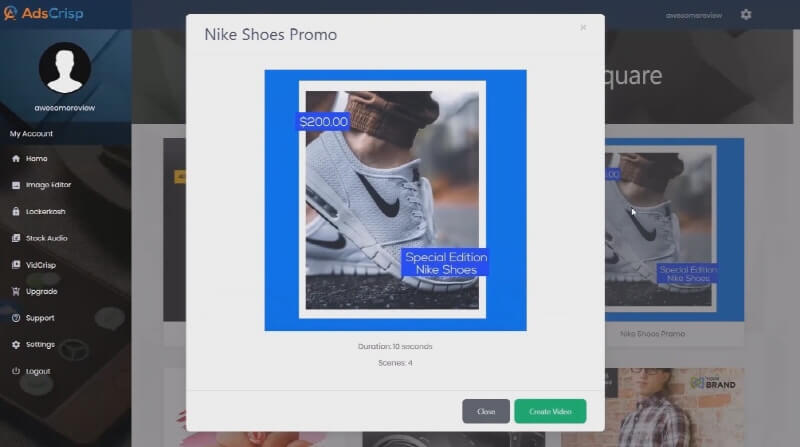Click the green Create Video button
Image resolution: width=800 pixels, height=447 pixels.
550,411
